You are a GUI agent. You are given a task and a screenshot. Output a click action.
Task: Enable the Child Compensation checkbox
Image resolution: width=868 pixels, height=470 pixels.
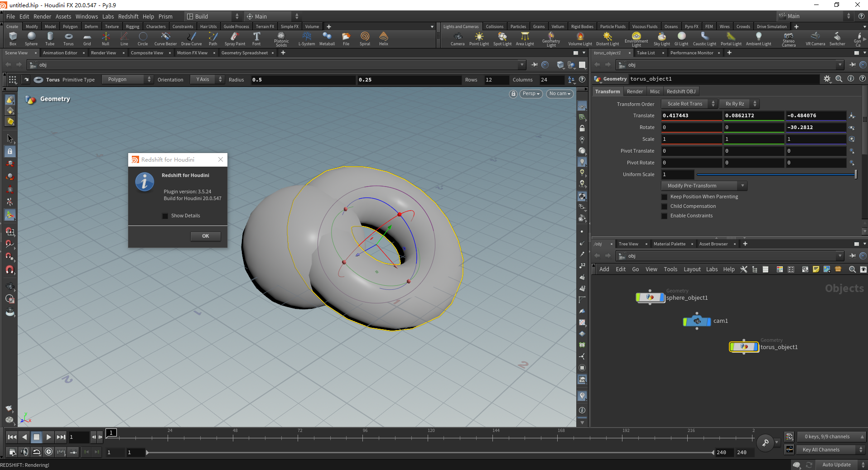665,206
